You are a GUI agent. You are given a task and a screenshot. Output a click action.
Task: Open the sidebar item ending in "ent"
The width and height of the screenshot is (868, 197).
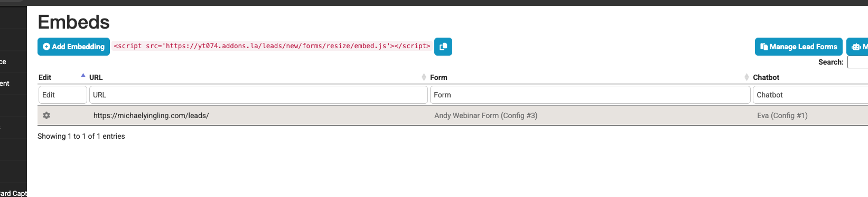pyautogui.click(x=5, y=83)
